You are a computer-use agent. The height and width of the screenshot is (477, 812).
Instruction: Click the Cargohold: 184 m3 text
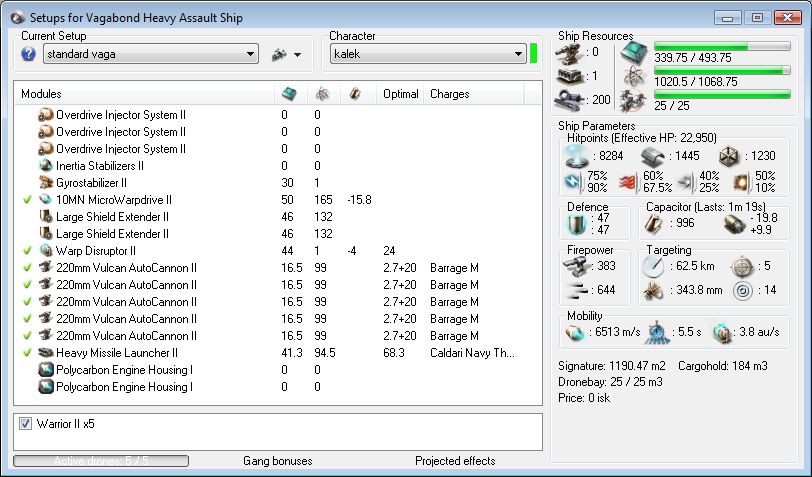click(723, 366)
